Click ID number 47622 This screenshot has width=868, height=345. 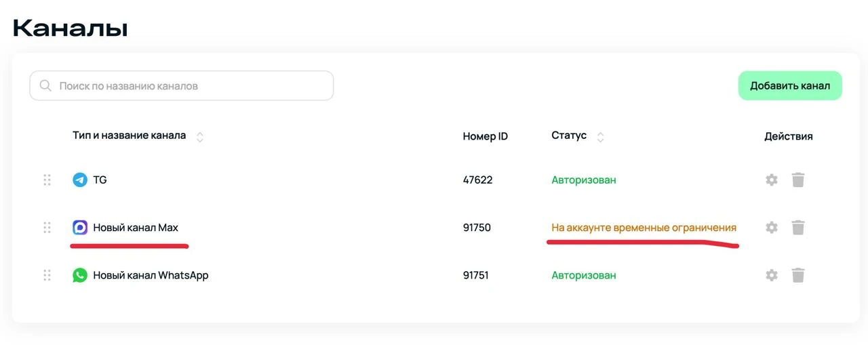click(477, 180)
